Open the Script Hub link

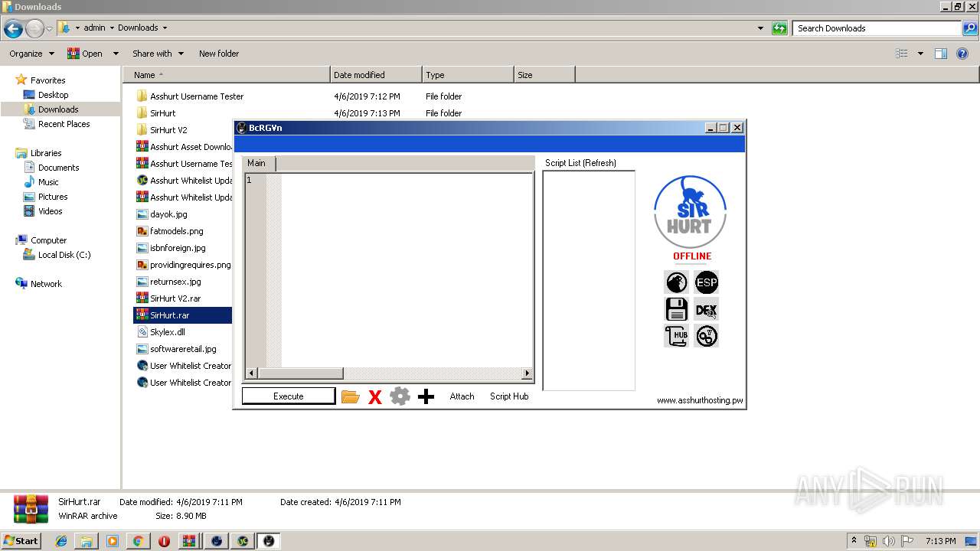(509, 396)
